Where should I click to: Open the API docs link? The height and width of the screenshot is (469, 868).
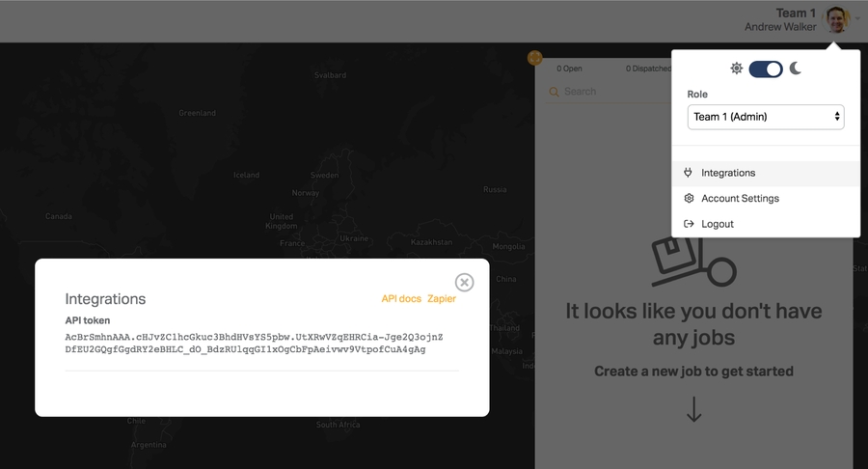(x=401, y=299)
